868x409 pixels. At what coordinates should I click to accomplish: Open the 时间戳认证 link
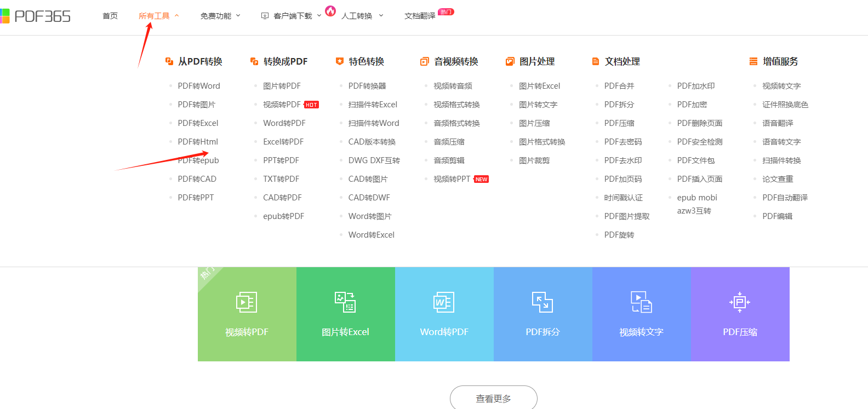click(x=624, y=198)
